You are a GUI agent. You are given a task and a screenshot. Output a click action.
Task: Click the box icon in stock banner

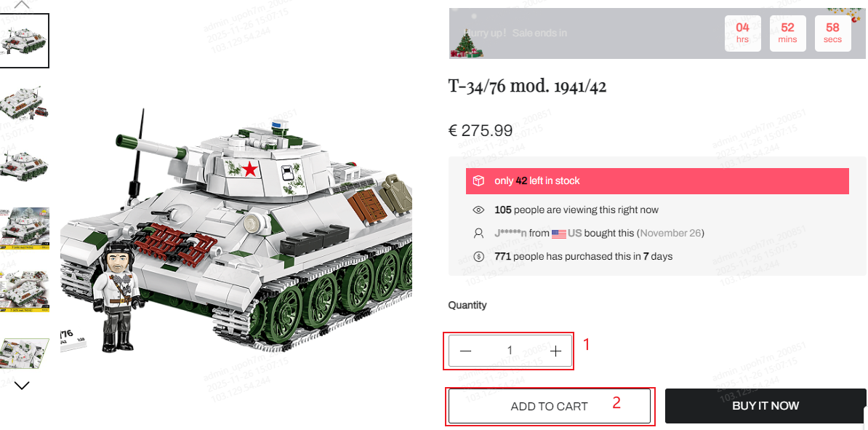(x=478, y=180)
